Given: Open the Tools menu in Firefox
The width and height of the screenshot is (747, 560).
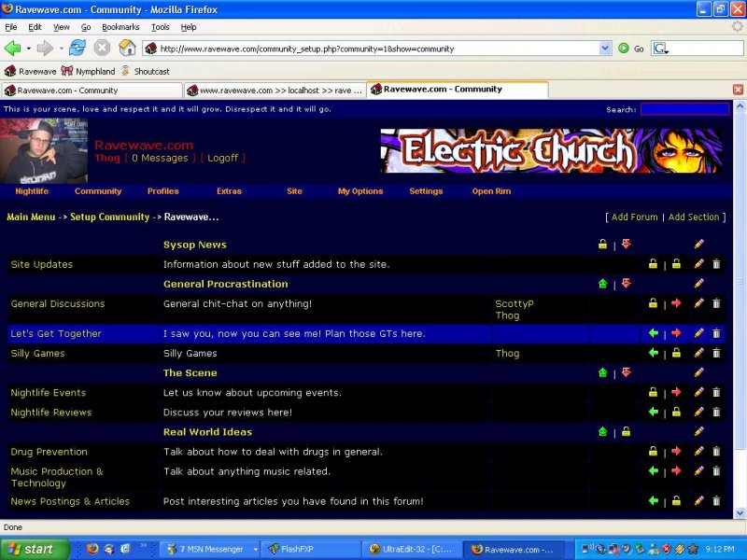Looking at the screenshot, I should 160,27.
